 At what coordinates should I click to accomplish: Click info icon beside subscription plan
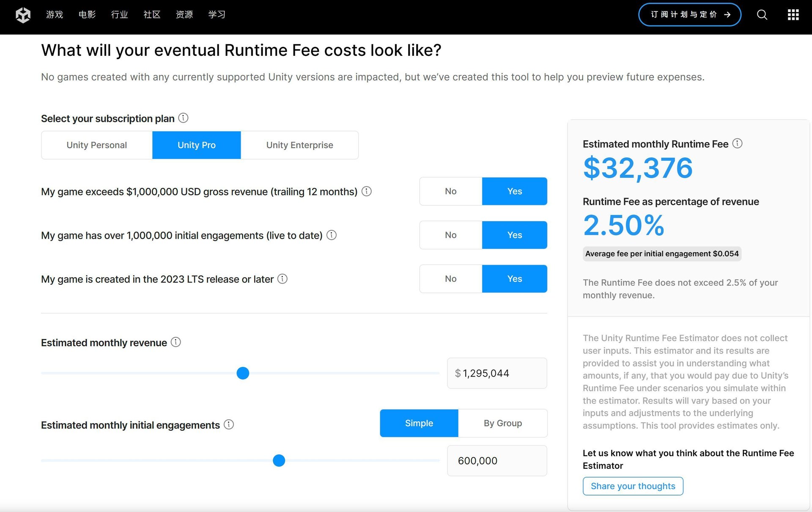[183, 118]
